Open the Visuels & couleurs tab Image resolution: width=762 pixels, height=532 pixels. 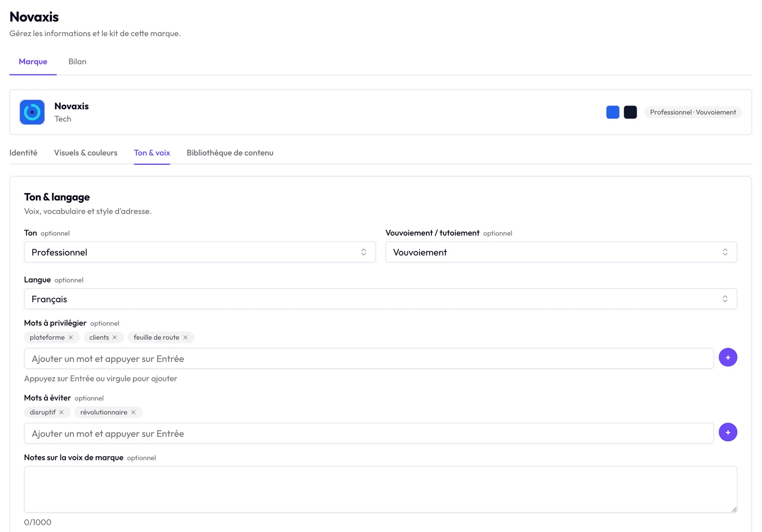click(x=86, y=152)
